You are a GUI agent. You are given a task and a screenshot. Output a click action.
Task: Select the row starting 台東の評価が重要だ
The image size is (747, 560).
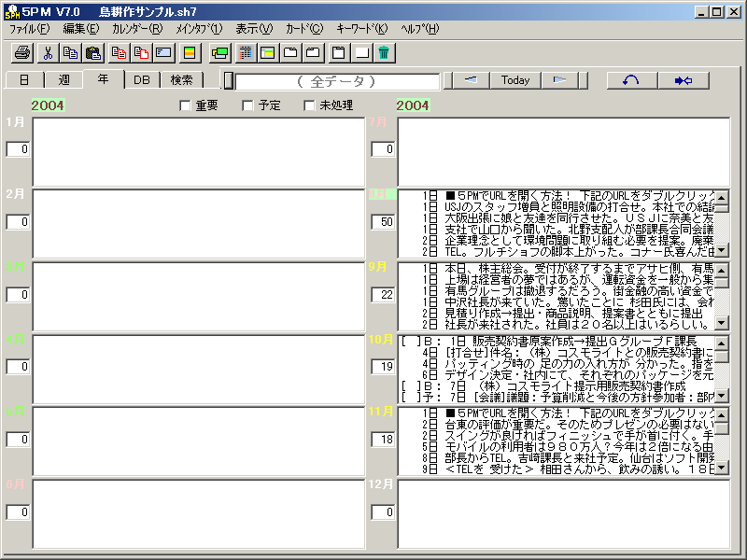click(557, 425)
